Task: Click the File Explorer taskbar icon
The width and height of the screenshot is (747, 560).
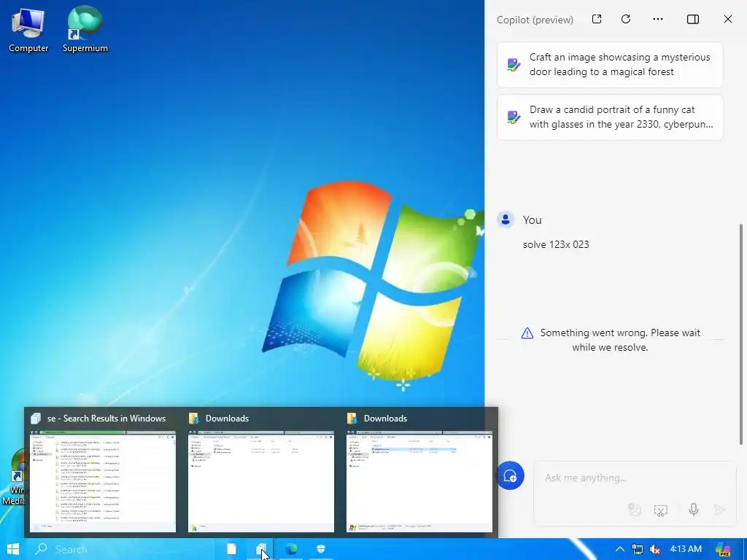Action: (260, 550)
